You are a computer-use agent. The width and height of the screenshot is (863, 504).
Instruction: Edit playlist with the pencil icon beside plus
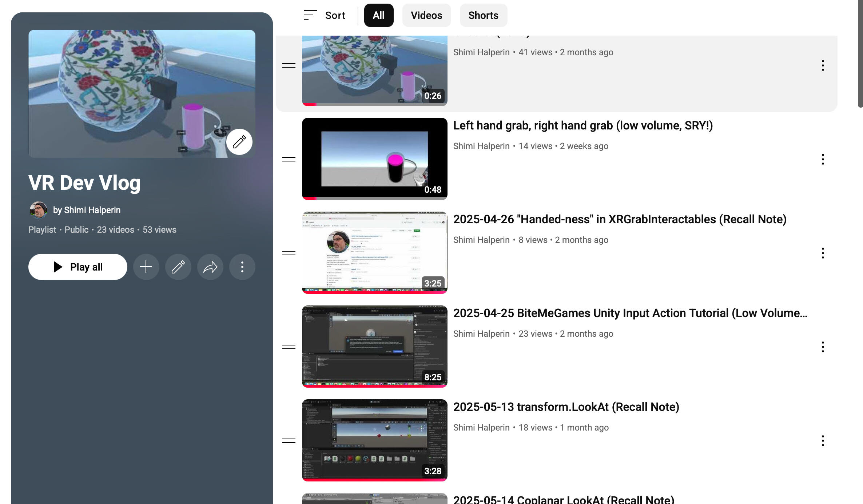(178, 267)
